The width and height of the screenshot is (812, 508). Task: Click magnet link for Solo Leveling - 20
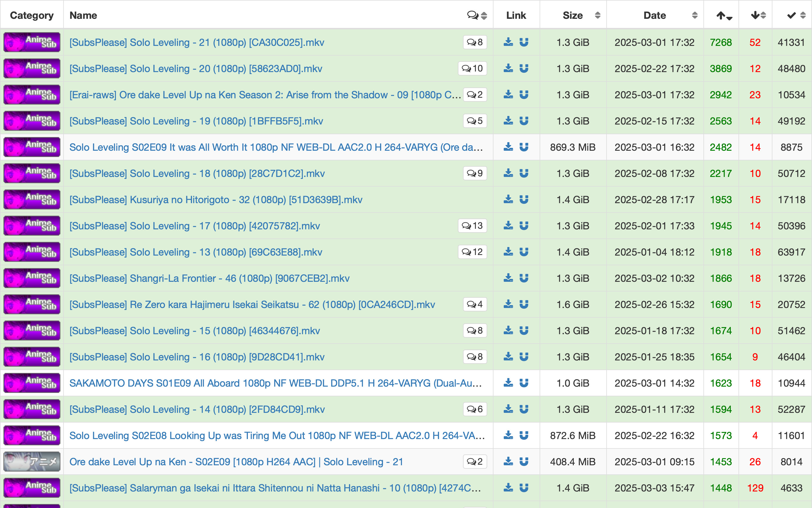[524, 69]
